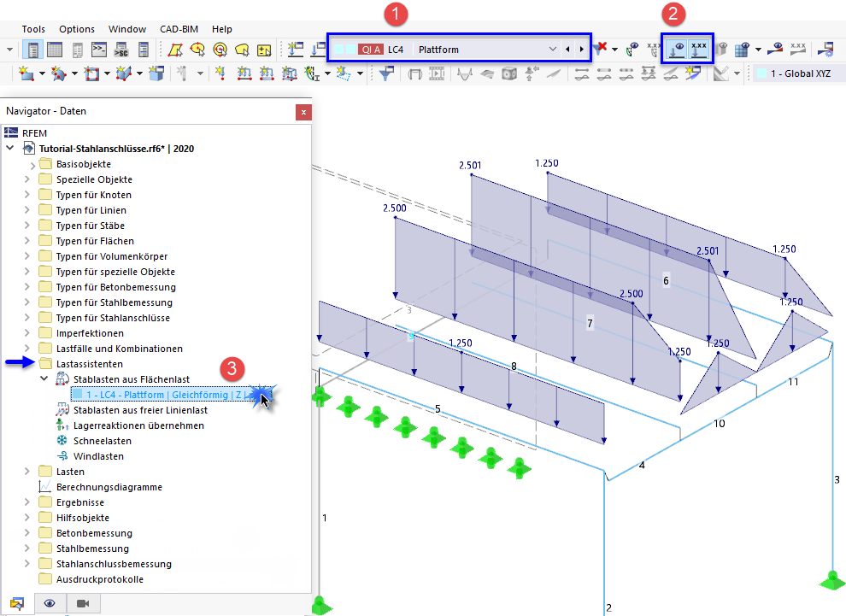The height and width of the screenshot is (616, 846).
Task: Open the CAD-BIM menu
Action: point(179,29)
